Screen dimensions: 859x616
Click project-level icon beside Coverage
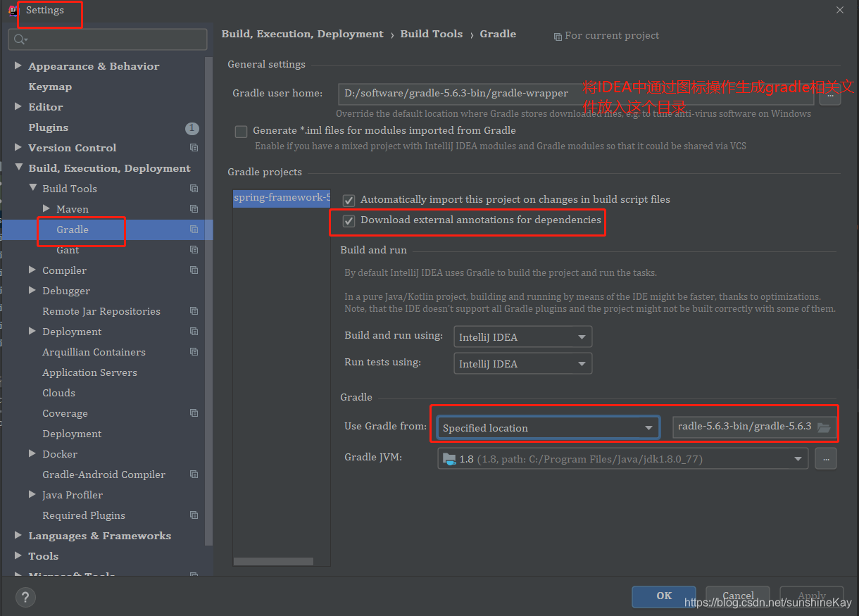194,413
